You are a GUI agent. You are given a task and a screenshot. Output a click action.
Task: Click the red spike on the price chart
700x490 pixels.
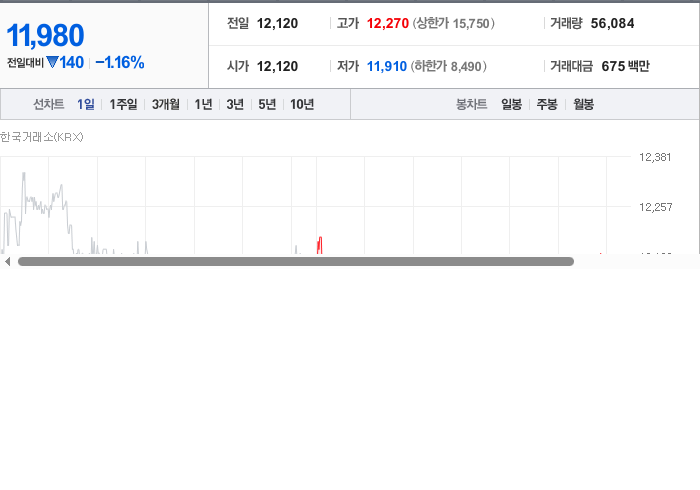click(x=320, y=245)
